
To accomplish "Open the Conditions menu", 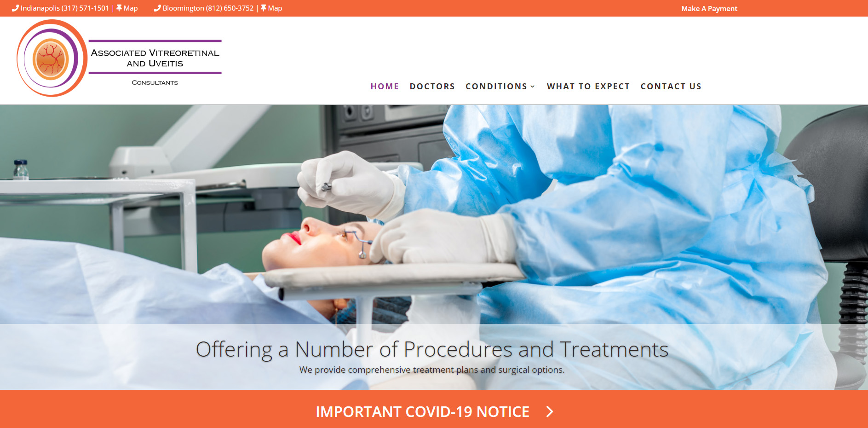I will click(x=496, y=87).
